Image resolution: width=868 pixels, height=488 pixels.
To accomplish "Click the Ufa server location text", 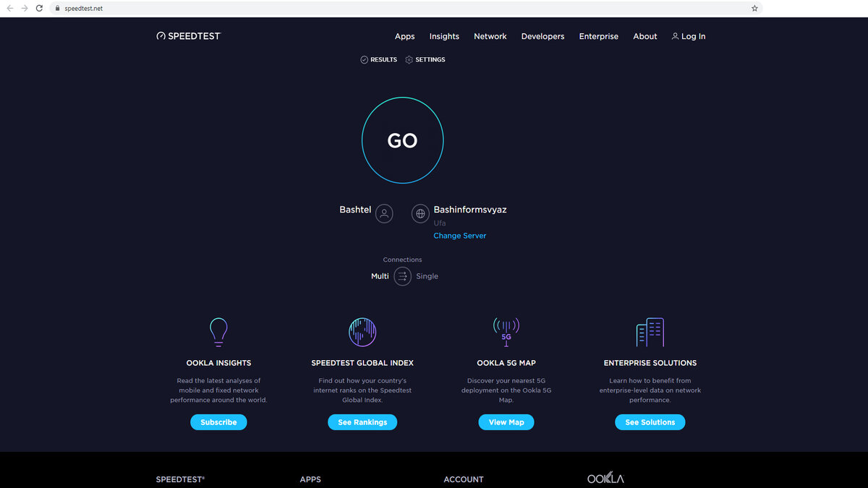I will pyautogui.click(x=440, y=223).
